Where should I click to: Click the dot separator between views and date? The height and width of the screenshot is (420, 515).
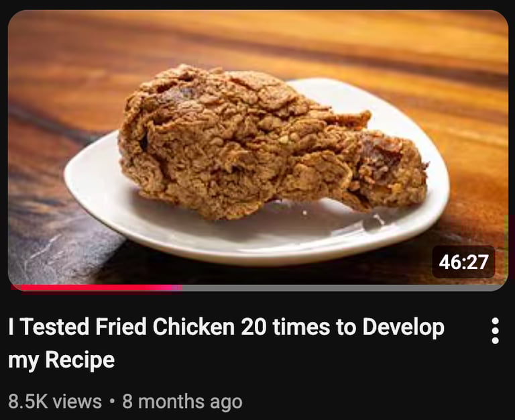pyautogui.click(x=113, y=401)
